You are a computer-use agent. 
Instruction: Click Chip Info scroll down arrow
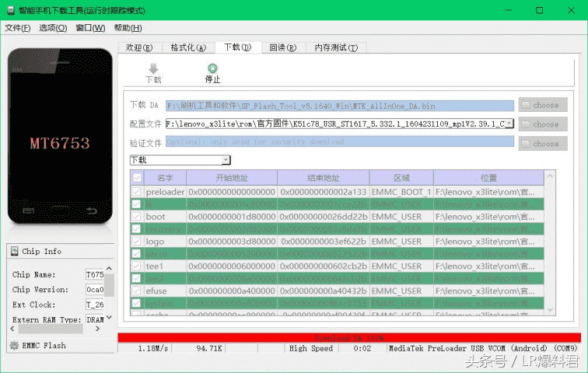point(109,317)
